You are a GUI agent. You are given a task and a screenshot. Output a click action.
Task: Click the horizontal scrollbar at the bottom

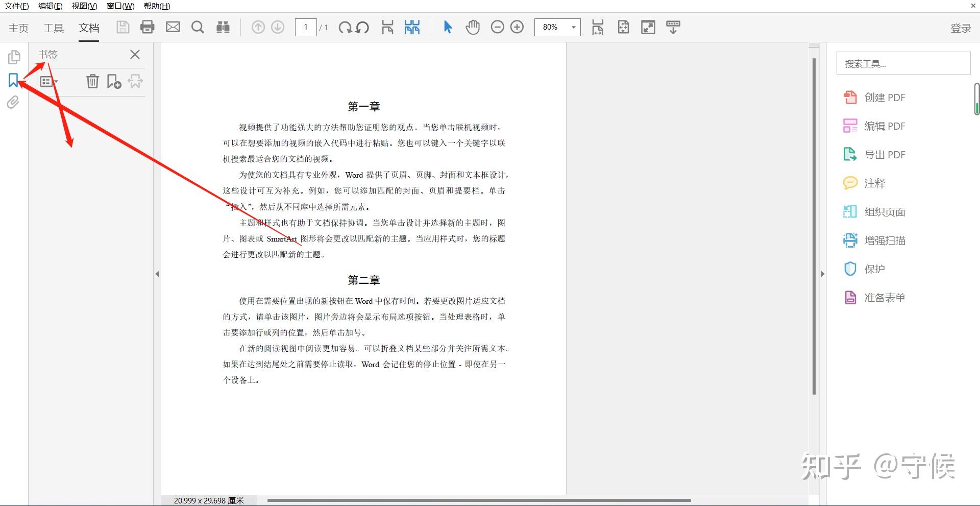[479, 500]
